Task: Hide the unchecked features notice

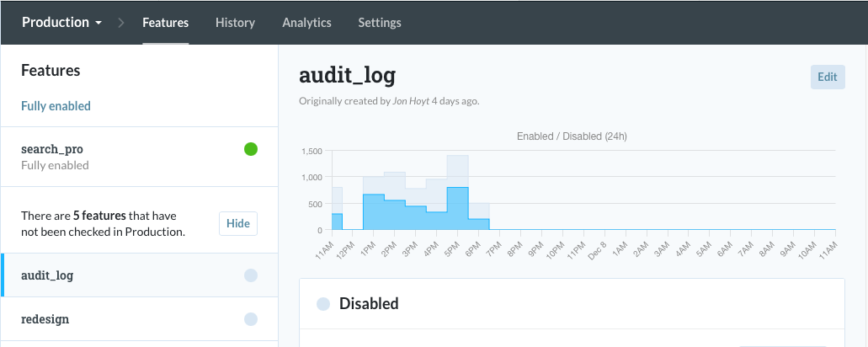Action: coord(238,223)
